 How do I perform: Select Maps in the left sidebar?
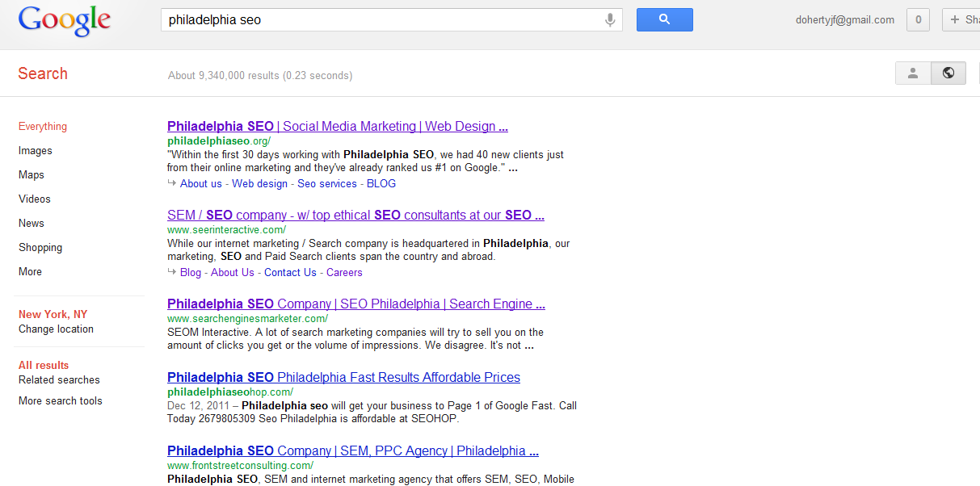pos(32,175)
